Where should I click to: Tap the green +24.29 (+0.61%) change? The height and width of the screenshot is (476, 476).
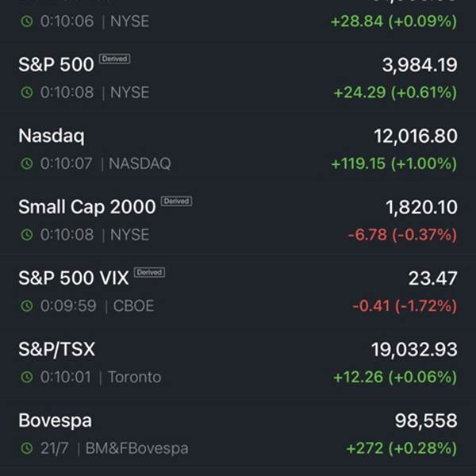coord(394,93)
